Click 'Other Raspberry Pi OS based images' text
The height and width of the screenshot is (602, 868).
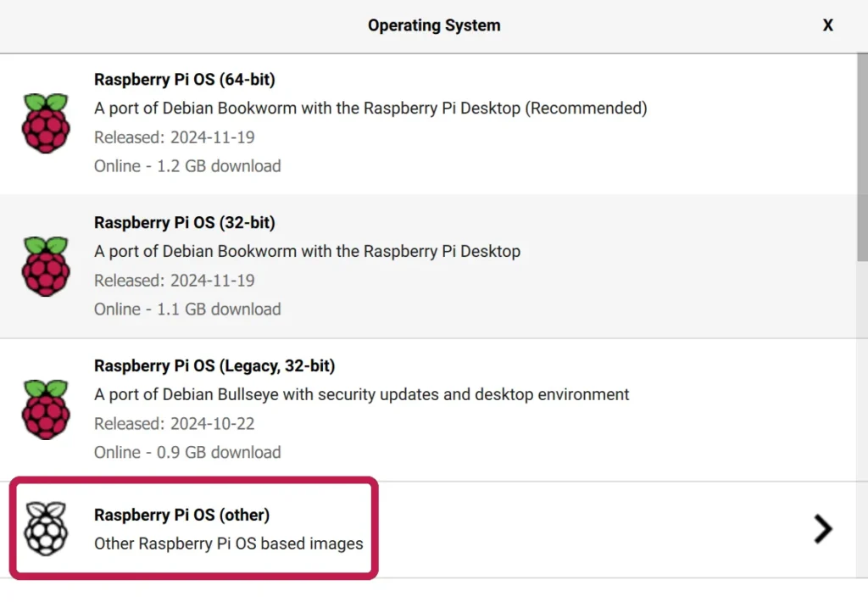tap(228, 543)
